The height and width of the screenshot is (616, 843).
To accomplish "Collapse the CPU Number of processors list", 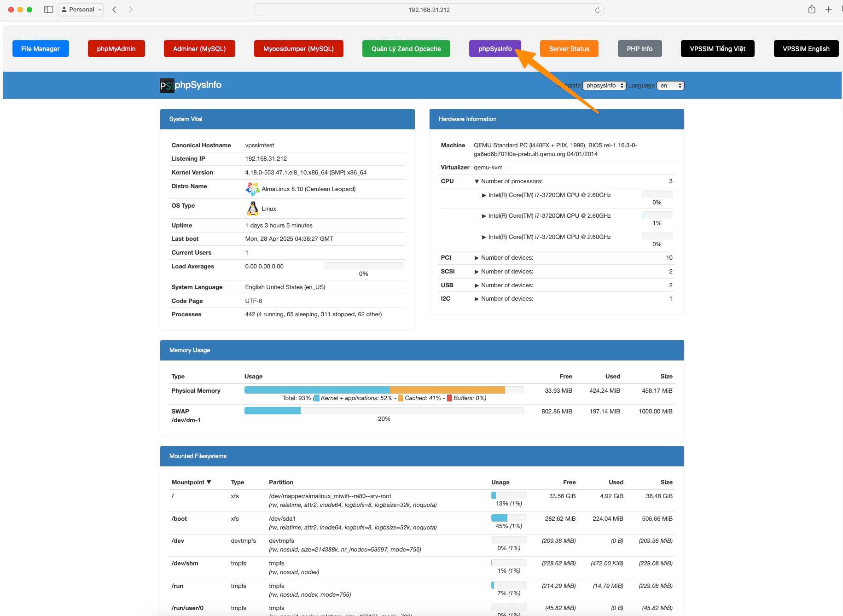I will pyautogui.click(x=477, y=181).
